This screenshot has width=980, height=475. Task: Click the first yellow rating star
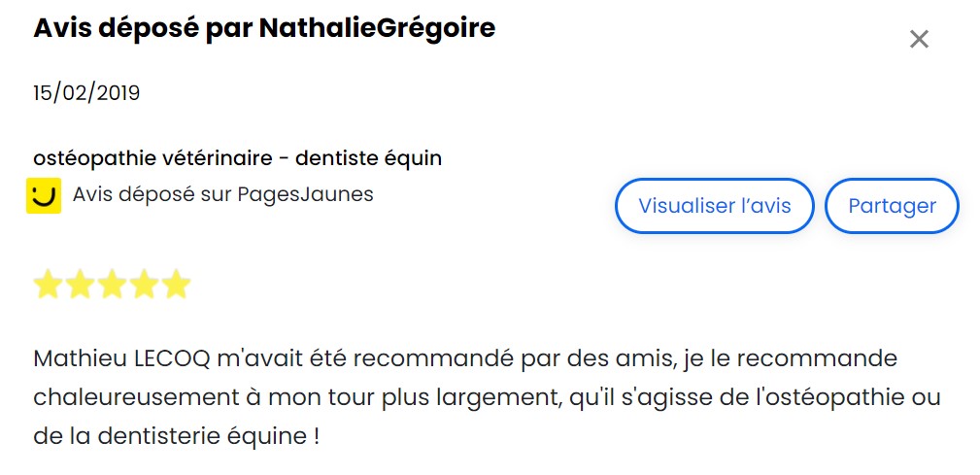48,285
